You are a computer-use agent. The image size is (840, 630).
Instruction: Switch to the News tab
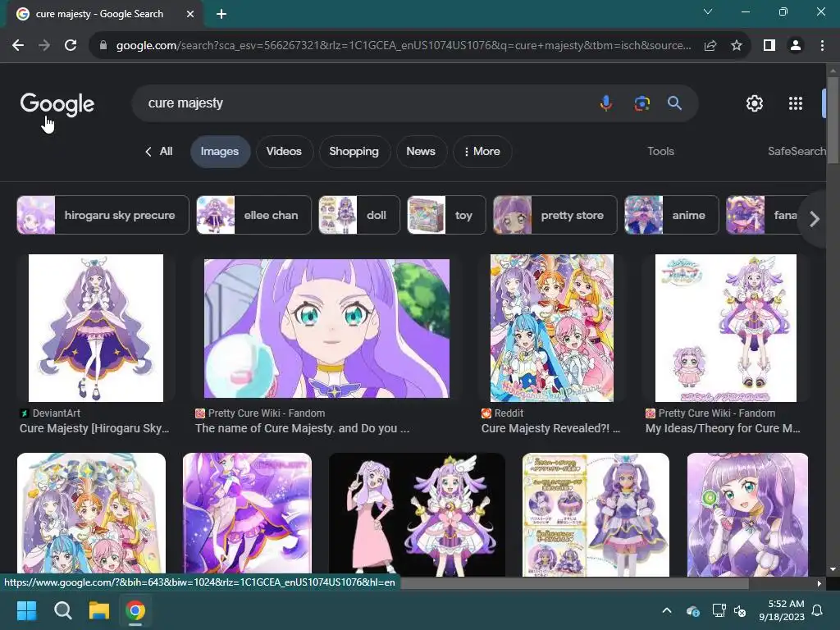(421, 152)
